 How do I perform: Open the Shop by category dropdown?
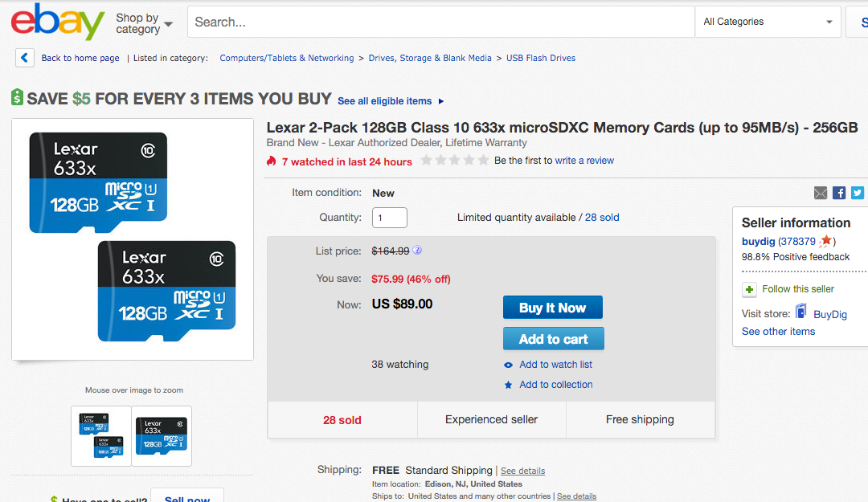point(142,22)
